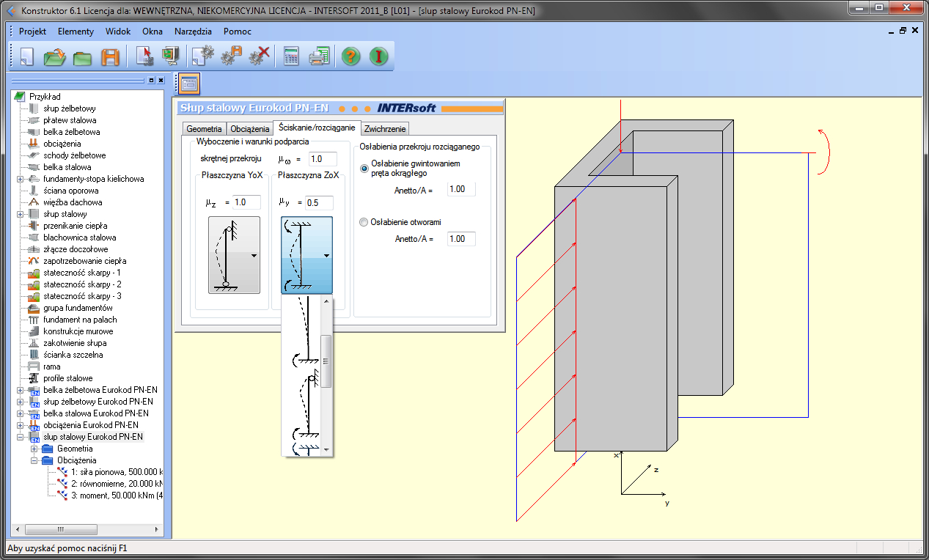Screen dimensions: 929x560
Task: Switch to the Obciążenia tab
Action: tap(249, 129)
